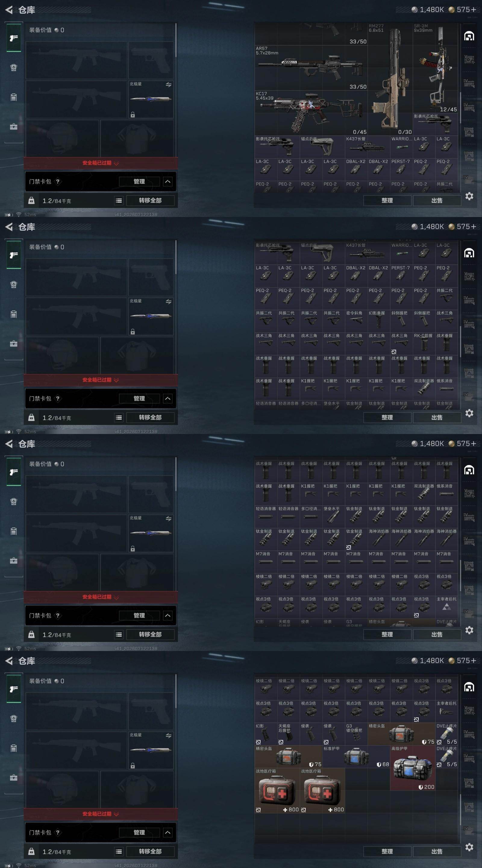Click empty primary weapon slot under 装备价值, top screenshot

(x=77, y=60)
